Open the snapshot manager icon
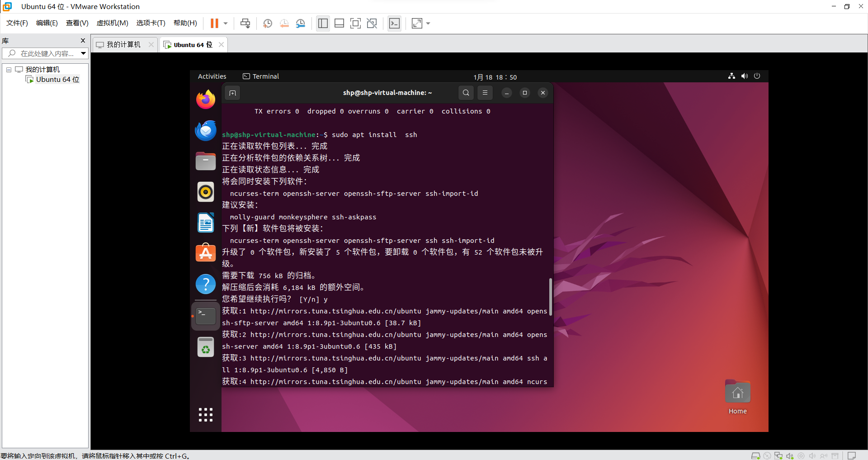The height and width of the screenshot is (460, 868). click(x=301, y=23)
